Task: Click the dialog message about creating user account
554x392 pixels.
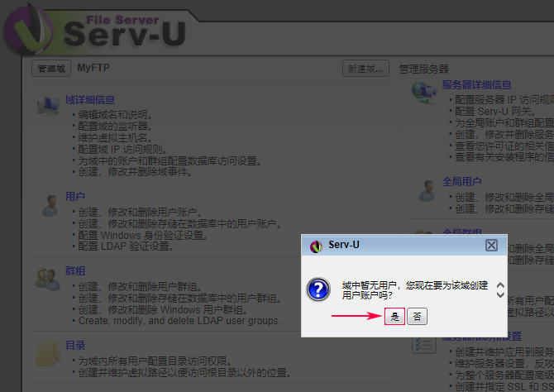Action: 415,289
